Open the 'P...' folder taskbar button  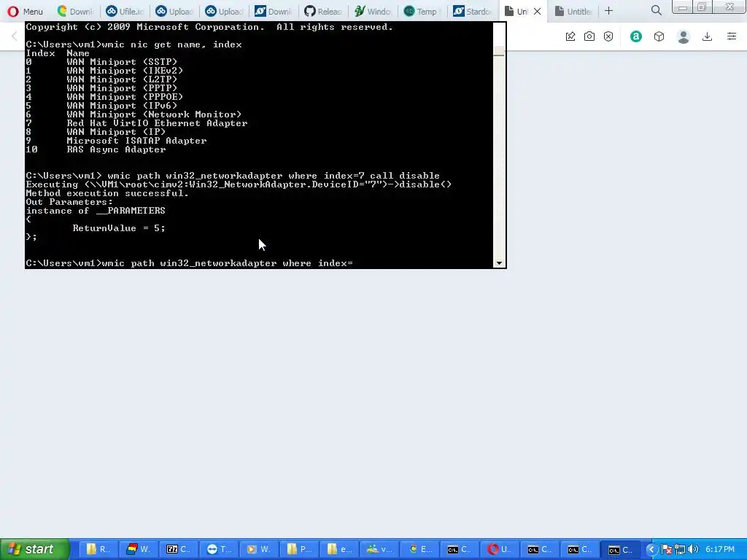[x=298, y=549]
